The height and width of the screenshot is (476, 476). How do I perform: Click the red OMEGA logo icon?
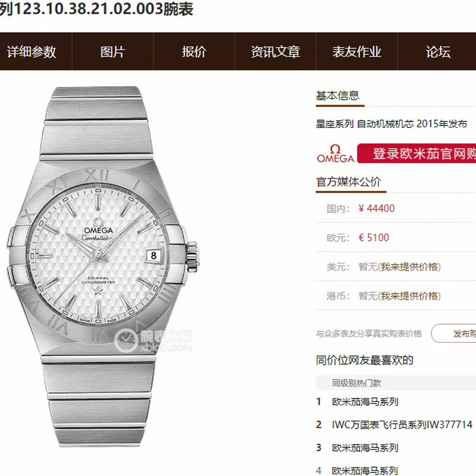[x=336, y=154]
